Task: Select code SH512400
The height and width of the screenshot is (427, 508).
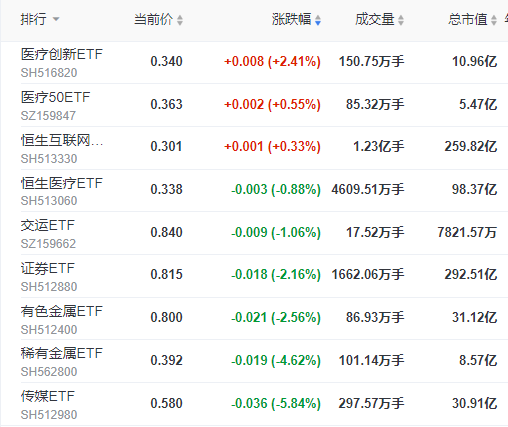Action: pyautogui.click(x=49, y=330)
